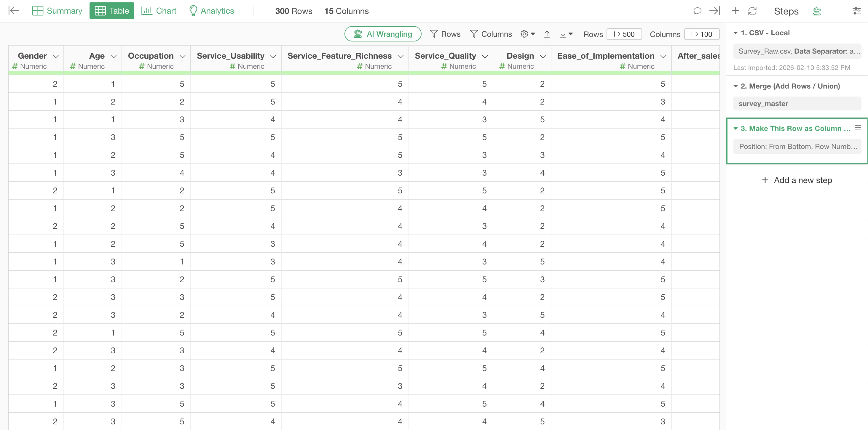The width and height of the screenshot is (868, 430).
Task: Collapse the 2. Merge step triangle
Action: tap(735, 86)
